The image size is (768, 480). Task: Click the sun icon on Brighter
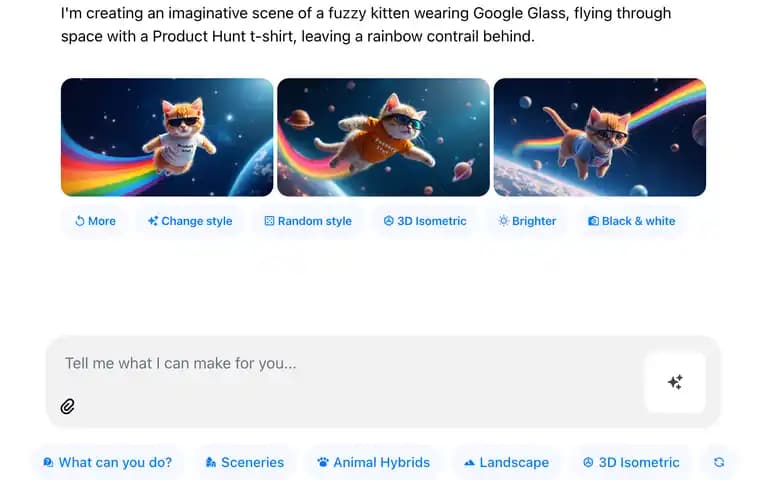tap(504, 221)
